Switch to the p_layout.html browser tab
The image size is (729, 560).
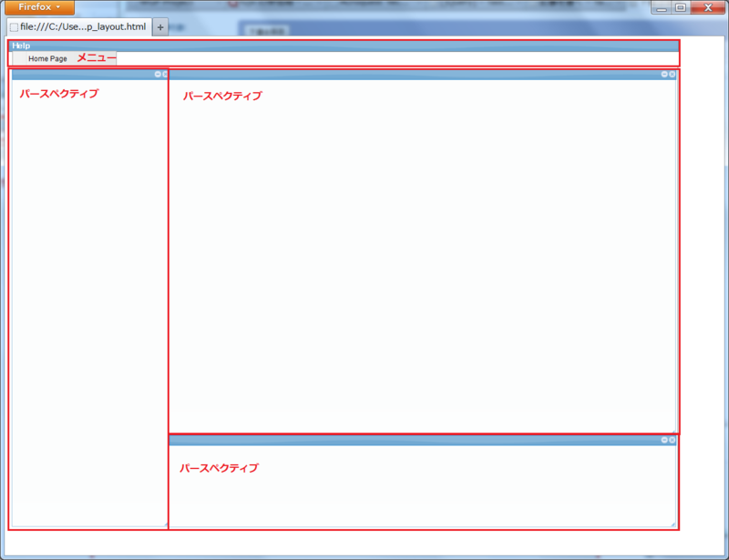(77, 26)
